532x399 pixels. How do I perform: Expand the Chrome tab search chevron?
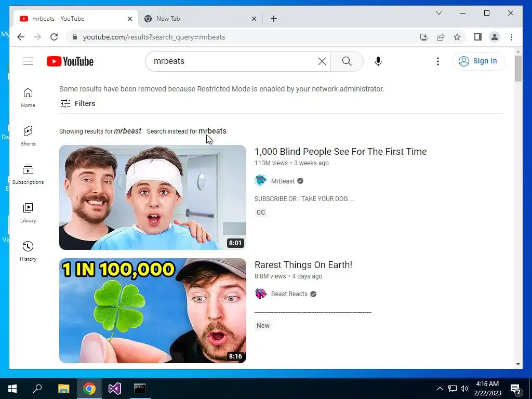[x=438, y=13]
